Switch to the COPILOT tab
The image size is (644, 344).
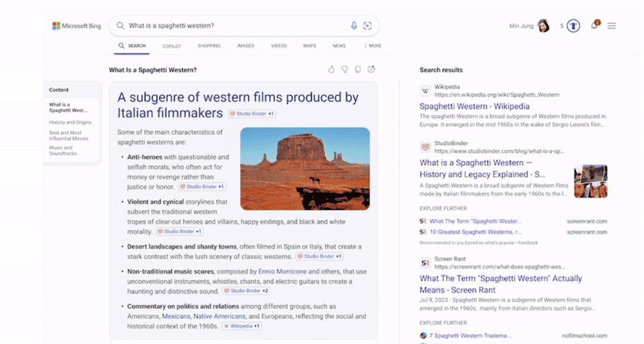tap(172, 46)
